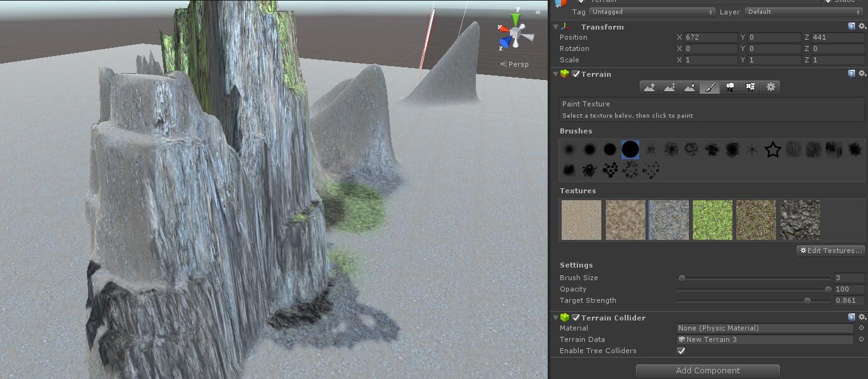Toggle the Terrain component enabled checkbox

click(576, 74)
